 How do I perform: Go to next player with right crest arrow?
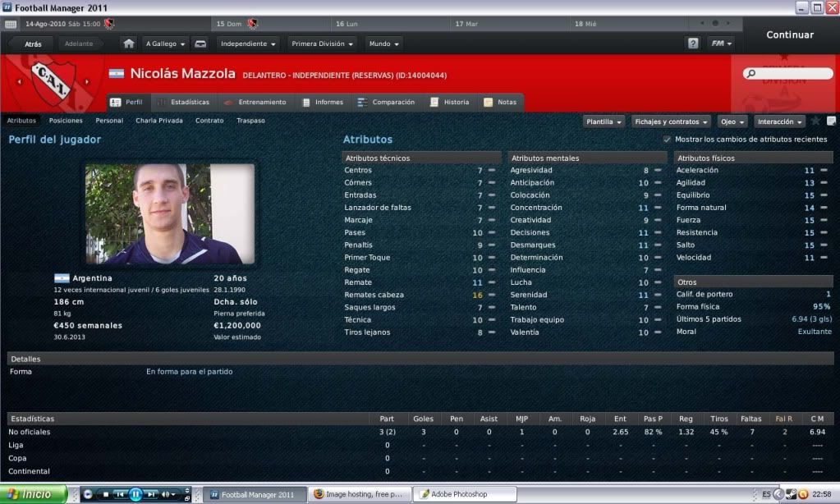point(87,82)
